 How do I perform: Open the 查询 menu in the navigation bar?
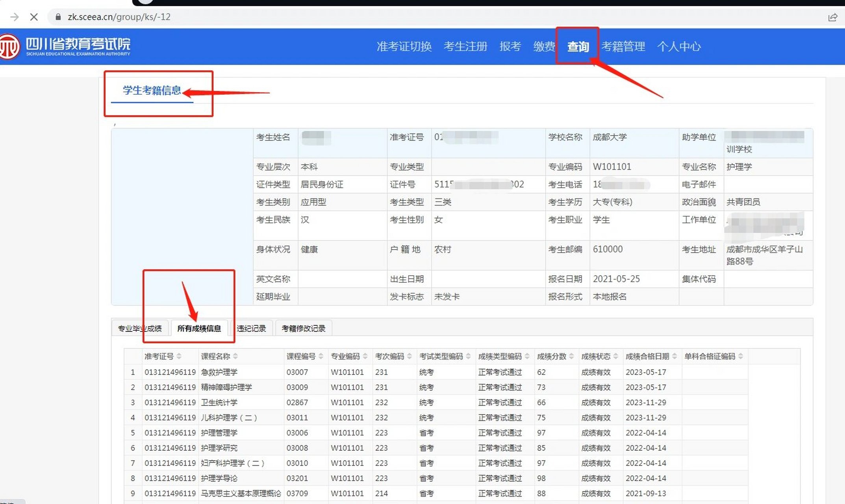click(578, 46)
